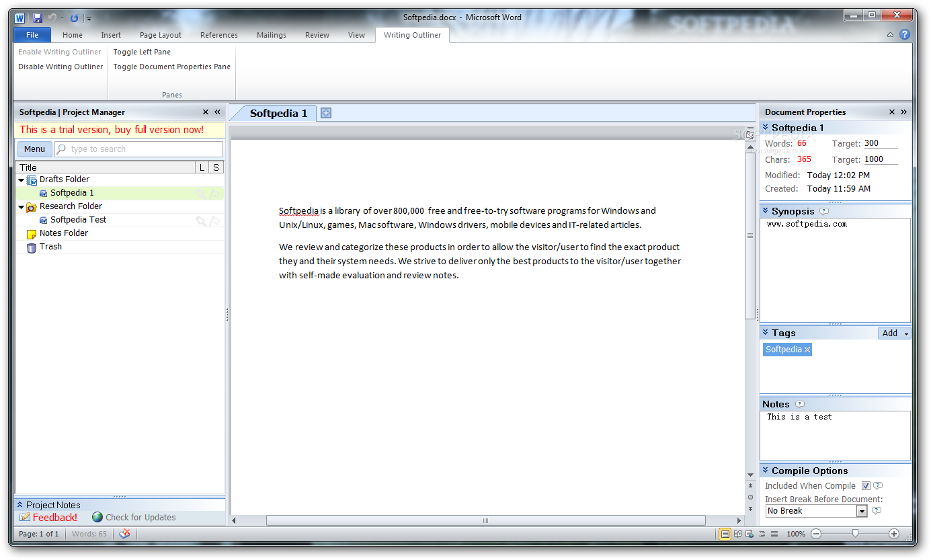Select the Notes Folder sticky note icon
The height and width of the screenshot is (560, 931).
[x=32, y=234]
